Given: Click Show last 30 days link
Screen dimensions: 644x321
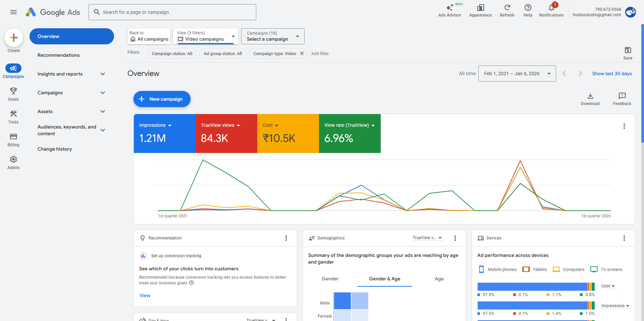Looking at the screenshot, I should coord(612,74).
